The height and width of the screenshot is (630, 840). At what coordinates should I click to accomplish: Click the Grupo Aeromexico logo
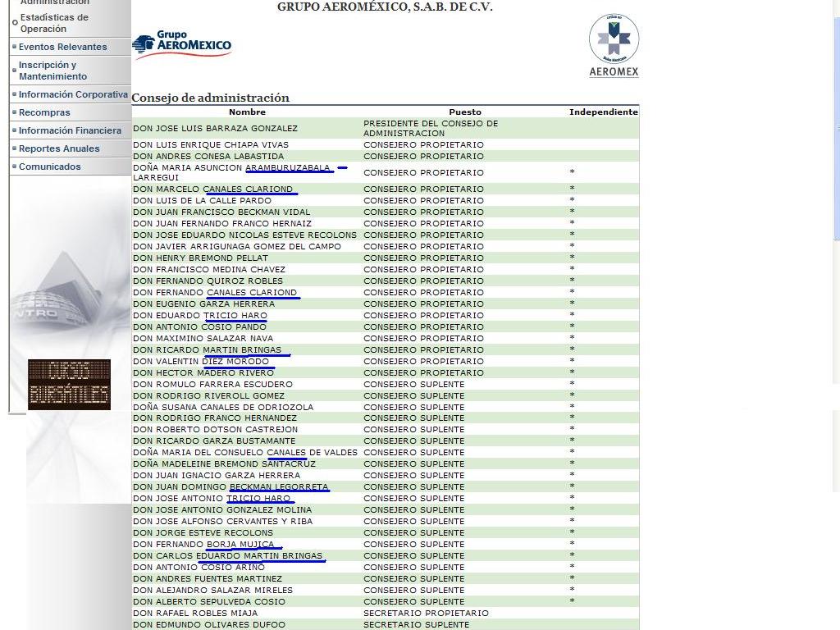(182, 44)
